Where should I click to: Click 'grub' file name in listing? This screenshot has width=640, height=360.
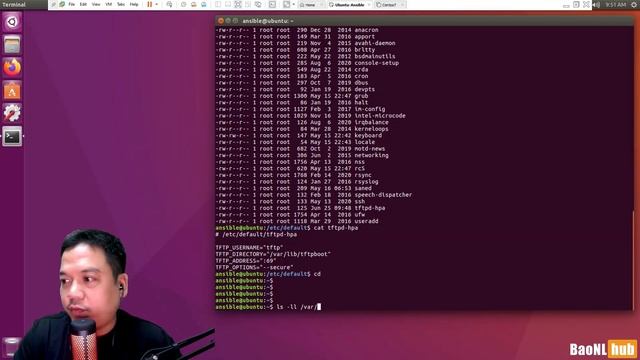click(x=361, y=96)
